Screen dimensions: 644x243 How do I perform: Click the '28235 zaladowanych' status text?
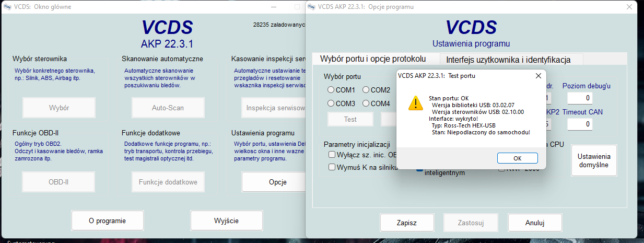pos(279,25)
